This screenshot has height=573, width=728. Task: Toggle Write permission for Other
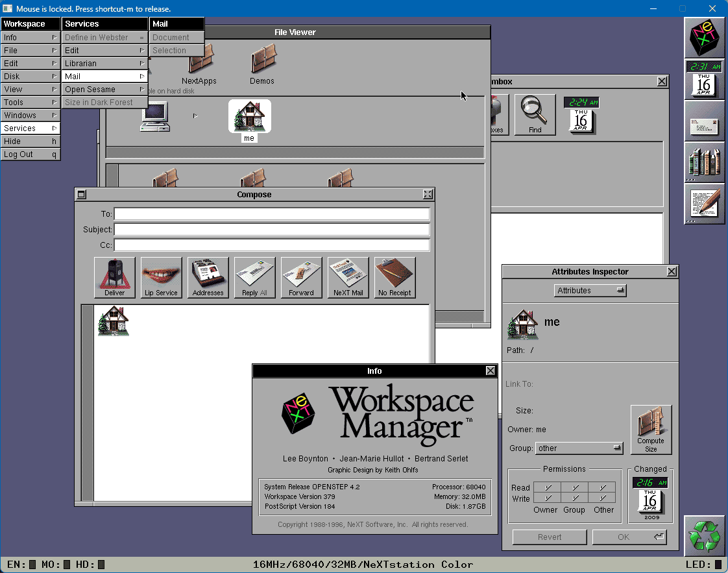602,498
